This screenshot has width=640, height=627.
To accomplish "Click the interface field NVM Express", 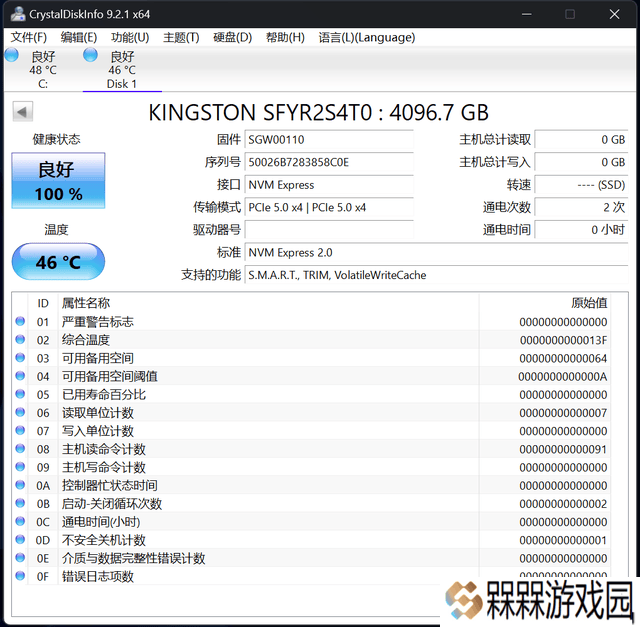I will [x=329, y=185].
